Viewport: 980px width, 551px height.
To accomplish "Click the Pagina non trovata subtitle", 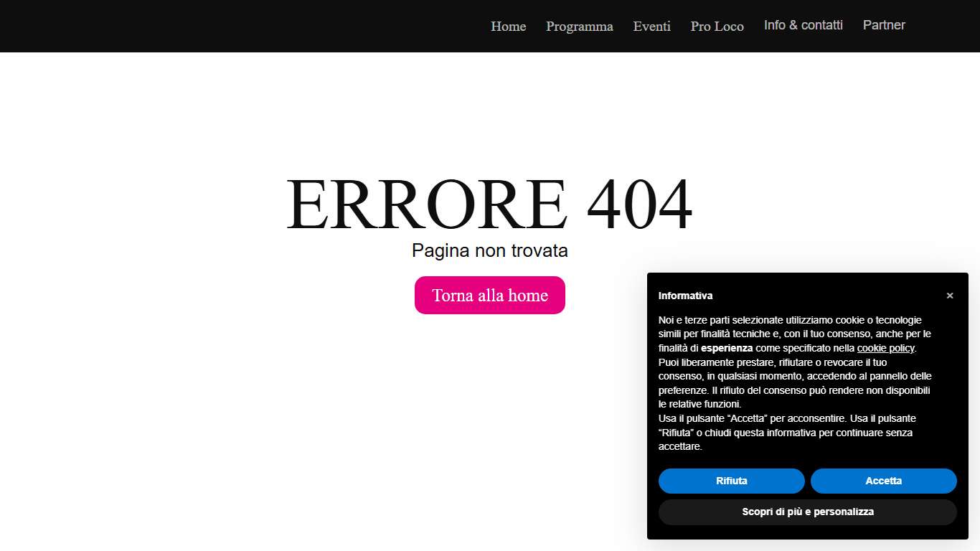I will 489,250.
